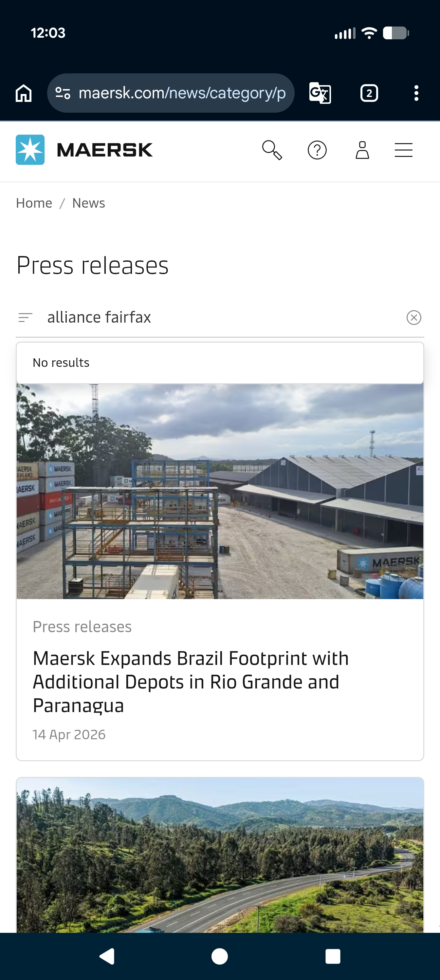Viewport: 440px width, 980px height.
Task: Open the Maersk site search magnifier icon
Action: point(272,150)
